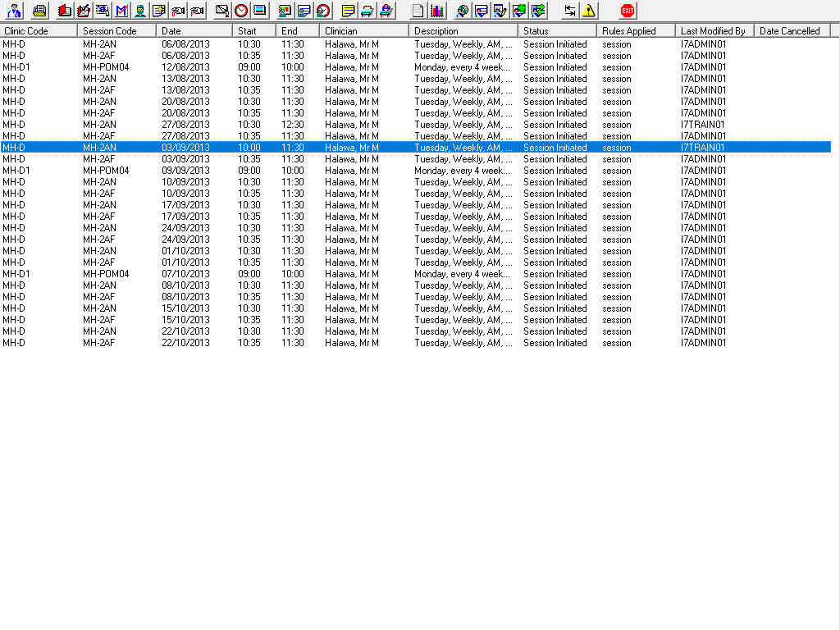Image resolution: width=840 pixels, height=630 pixels.
Task: Click I7TRAIN01 in the 27/08/2013 row
Action: click(702, 125)
